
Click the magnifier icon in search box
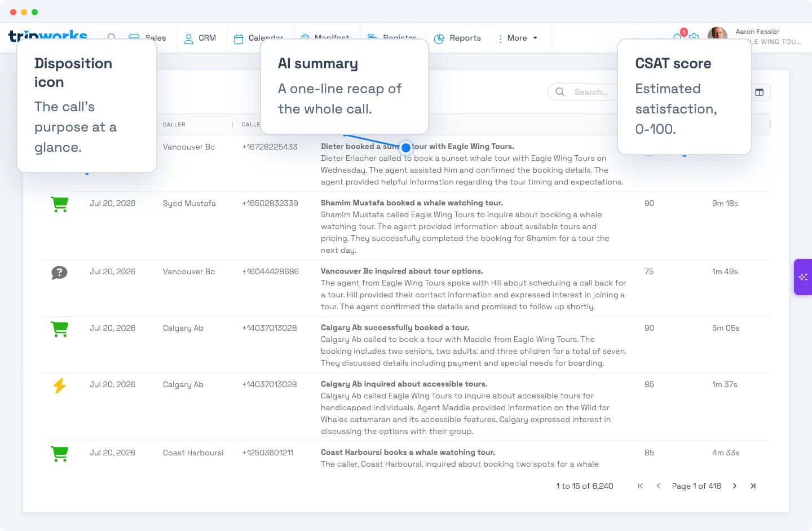pos(560,92)
